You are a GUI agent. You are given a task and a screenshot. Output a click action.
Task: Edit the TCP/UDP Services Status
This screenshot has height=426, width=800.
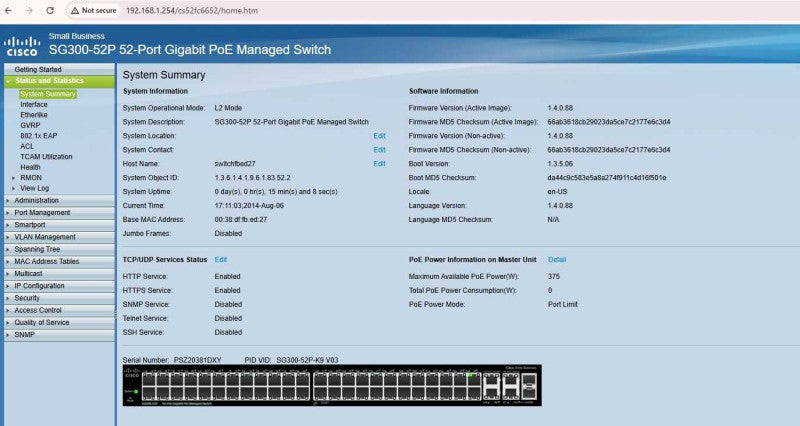coord(220,260)
